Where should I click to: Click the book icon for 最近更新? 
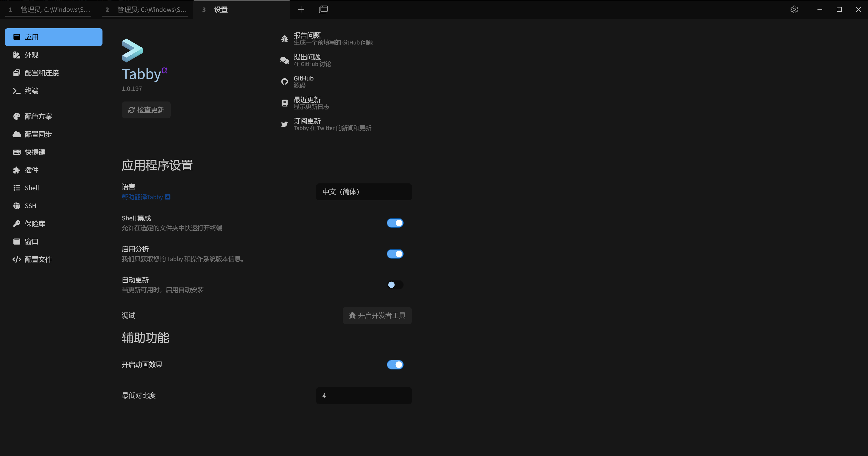[x=284, y=103]
